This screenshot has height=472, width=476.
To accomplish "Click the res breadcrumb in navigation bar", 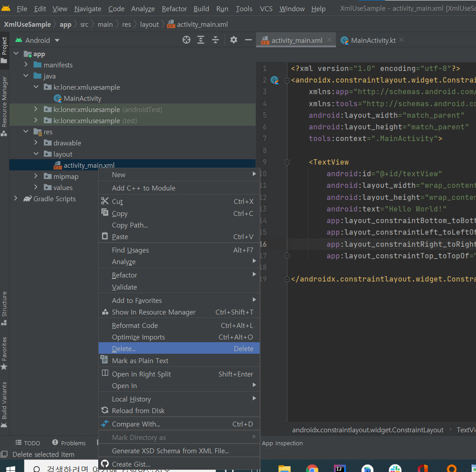I will (127, 24).
